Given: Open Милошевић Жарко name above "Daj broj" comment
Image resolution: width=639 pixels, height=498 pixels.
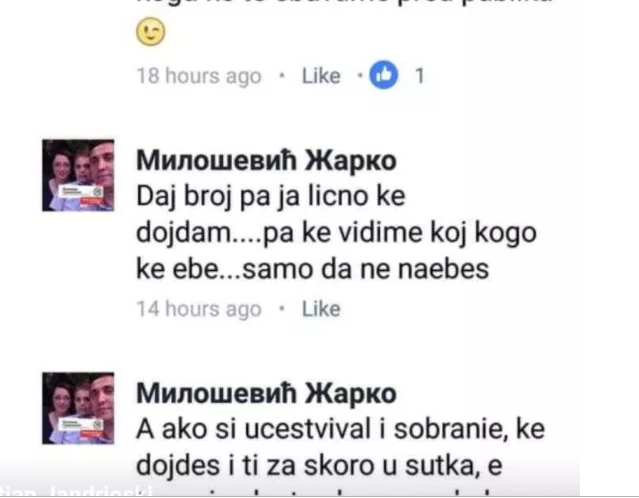Looking at the screenshot, I should click(266, 160).
